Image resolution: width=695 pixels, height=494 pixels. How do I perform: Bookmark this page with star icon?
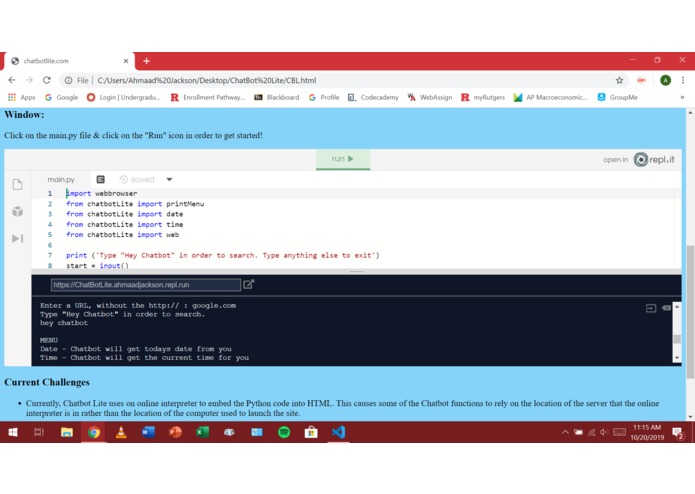[x=619, y=80]
